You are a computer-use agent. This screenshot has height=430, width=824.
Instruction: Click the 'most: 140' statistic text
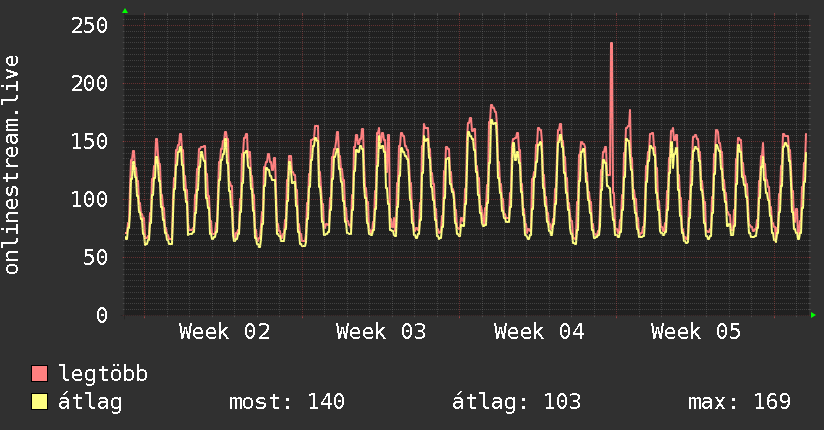click(287, 402)
